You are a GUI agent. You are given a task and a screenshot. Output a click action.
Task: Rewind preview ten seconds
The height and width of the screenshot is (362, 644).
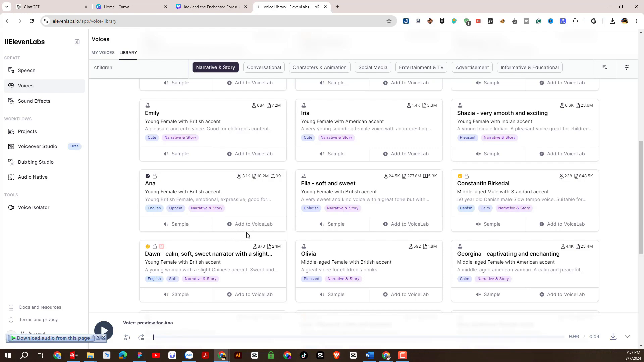pyautogui.click(x=127, y=337)
